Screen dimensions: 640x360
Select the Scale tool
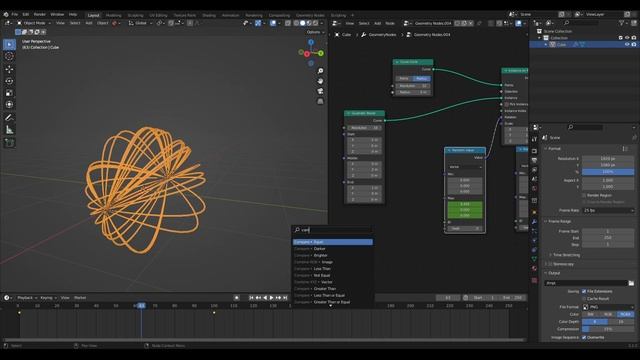pyautogui.click(x=9, y=93)
